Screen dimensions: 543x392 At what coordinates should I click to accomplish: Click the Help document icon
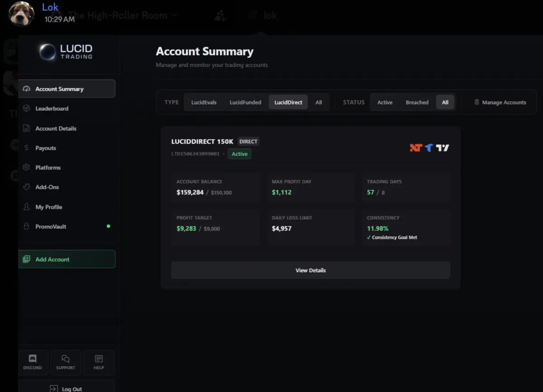pyautogui.click(x=99, y=359)
